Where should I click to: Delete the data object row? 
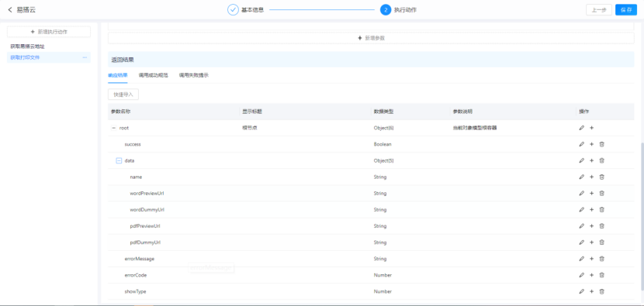(601, 161)
